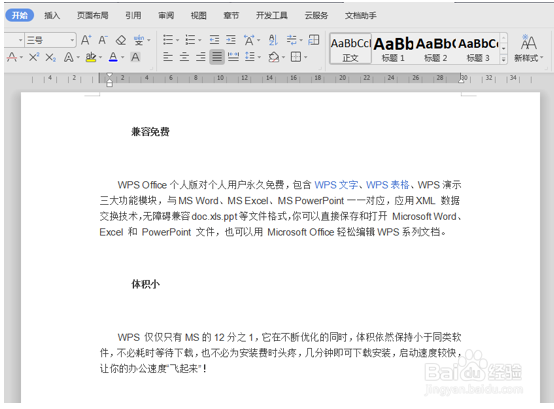Screen dimensions: 554x409
Task: Open the 开发工具 tab
Action: [x=272, y=15]
